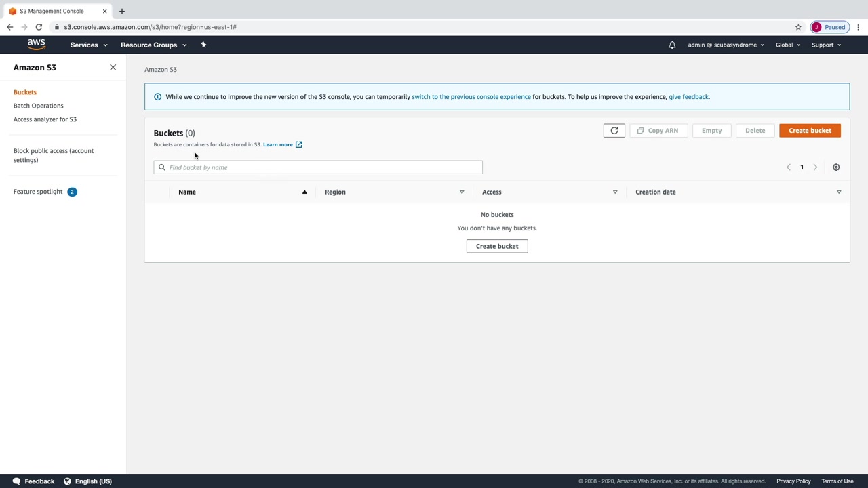Open Batch Operations in sidebar

[39, 106]
